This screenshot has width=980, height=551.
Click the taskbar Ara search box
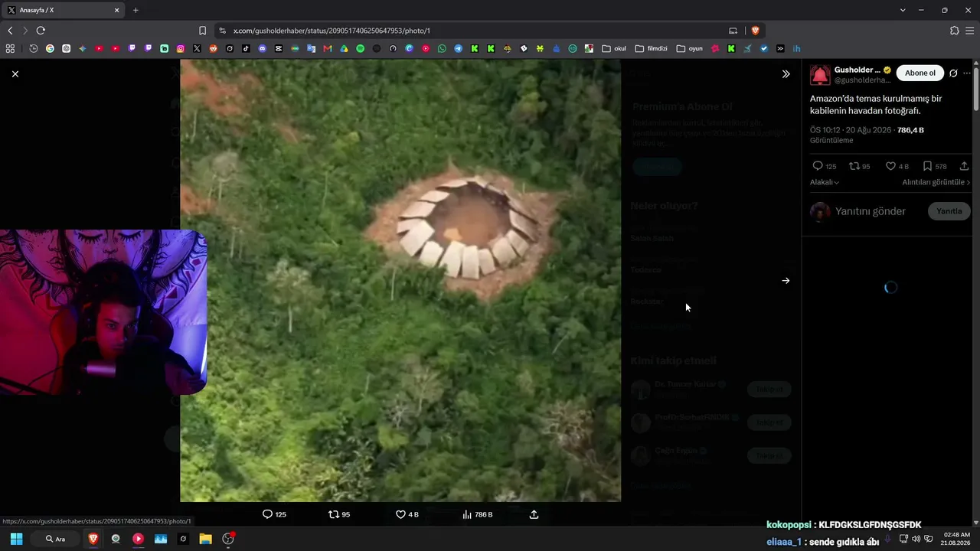tap(55, 539)
